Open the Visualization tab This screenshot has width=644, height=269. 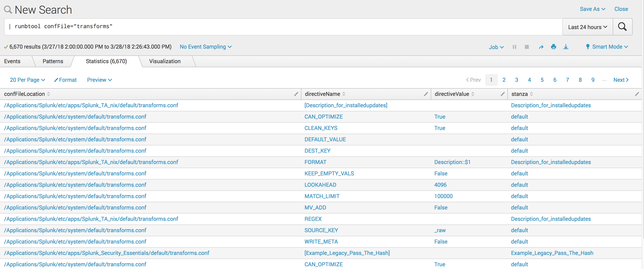165,61
